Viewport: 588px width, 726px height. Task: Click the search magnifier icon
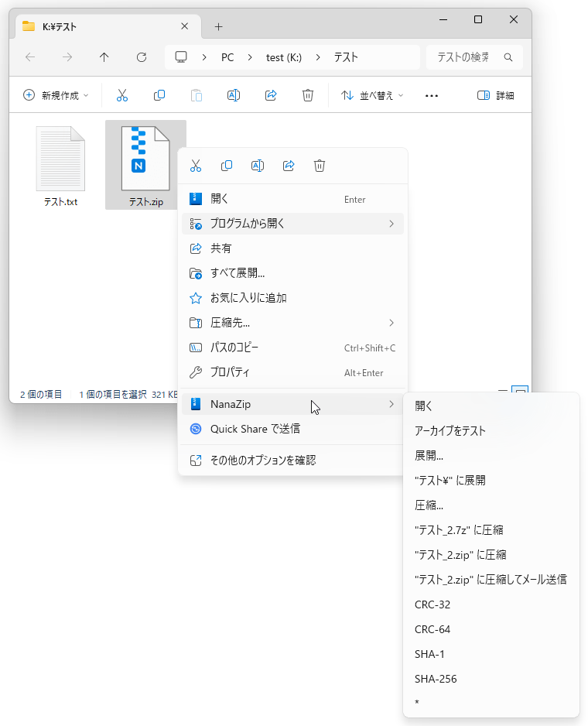(x=508, y=57)
